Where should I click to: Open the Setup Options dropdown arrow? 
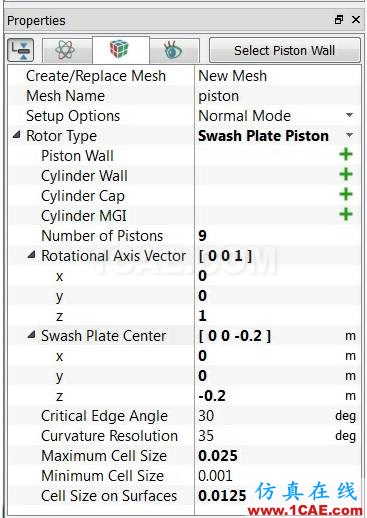[x=349, y=115]
